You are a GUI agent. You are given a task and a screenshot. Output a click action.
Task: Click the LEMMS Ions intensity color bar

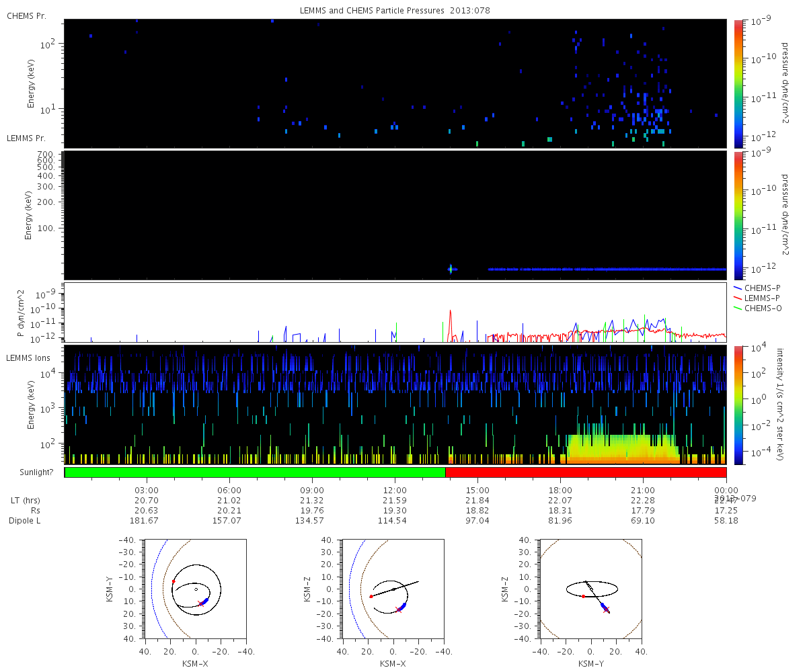738,405
